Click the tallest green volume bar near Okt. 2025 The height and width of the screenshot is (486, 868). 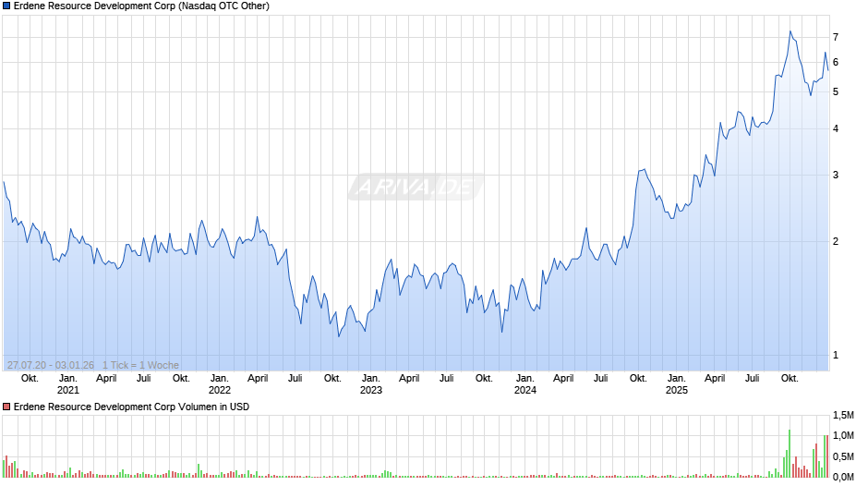click(790, 454)
